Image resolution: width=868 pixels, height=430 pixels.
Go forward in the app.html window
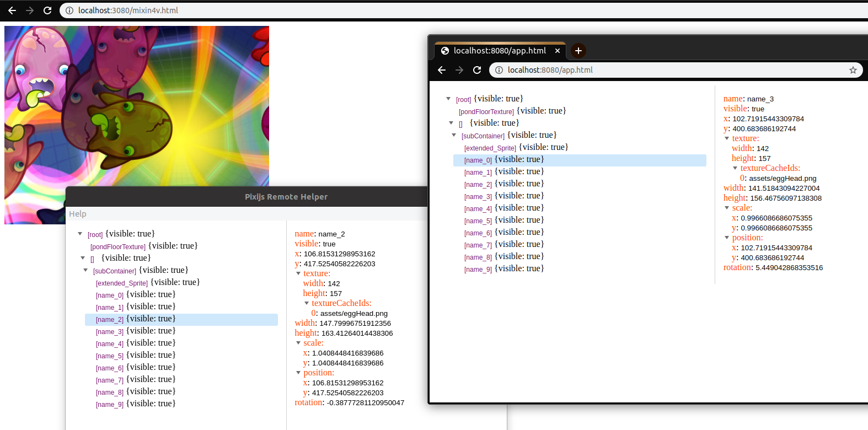459,70
